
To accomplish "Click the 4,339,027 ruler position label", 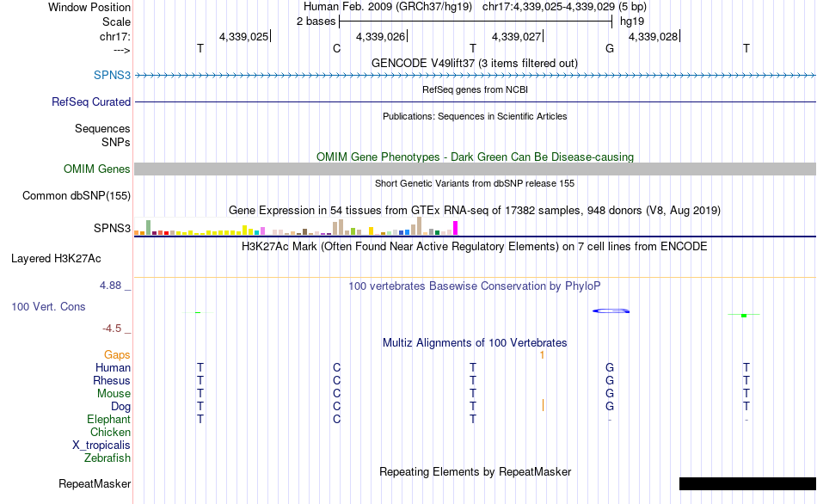I will [x=516, y=36].
